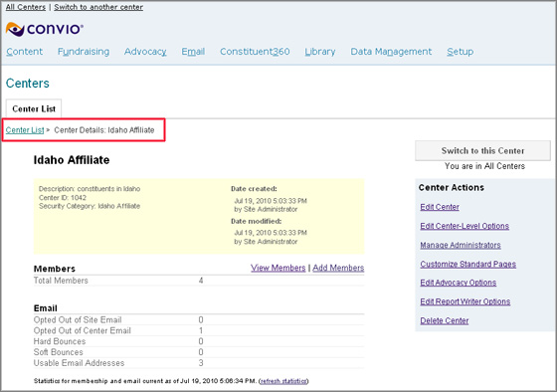Open the All Centers link
This screenshot has height=392, width=557.
(x=26, y=7)
